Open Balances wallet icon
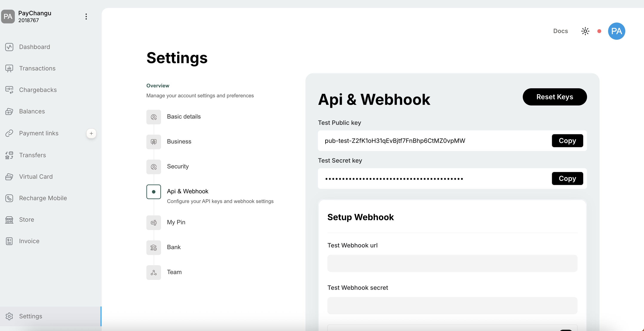 click(x=9, y=111)
